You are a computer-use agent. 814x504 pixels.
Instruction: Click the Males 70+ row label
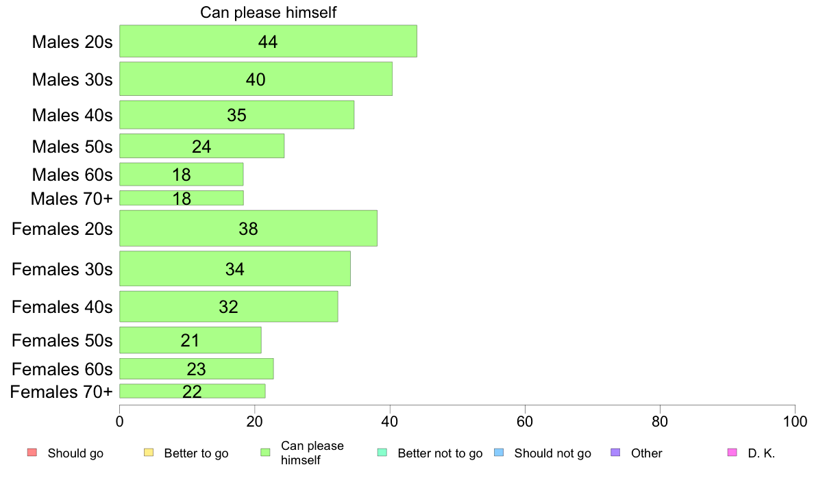pyautogui.click(x=72, y=199)
